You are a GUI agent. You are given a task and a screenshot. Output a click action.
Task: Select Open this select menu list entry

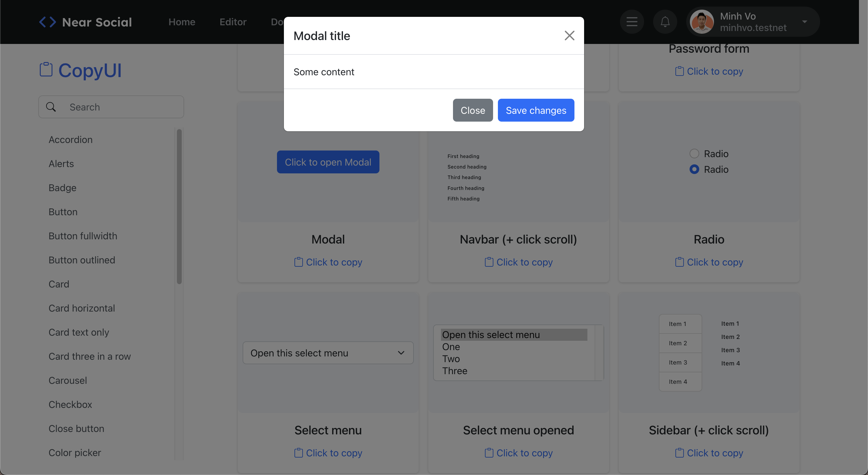pyautogui.click(x=491, y=335)
